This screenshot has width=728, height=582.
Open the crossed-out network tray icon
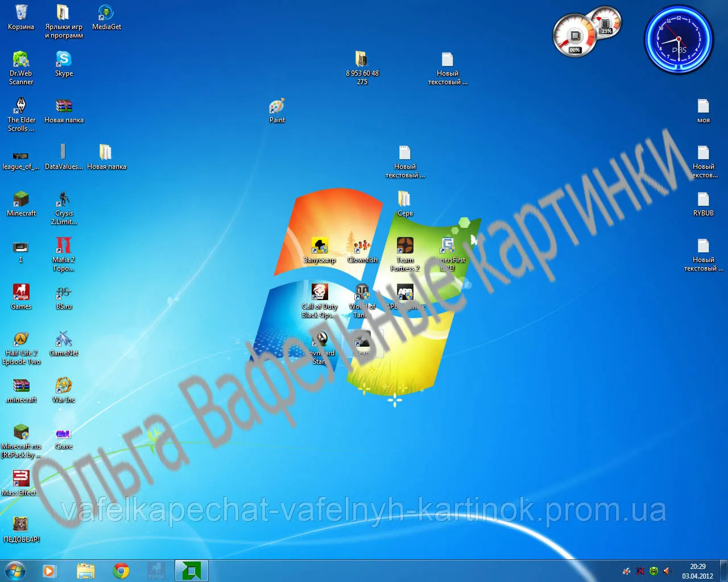(640, 571)
